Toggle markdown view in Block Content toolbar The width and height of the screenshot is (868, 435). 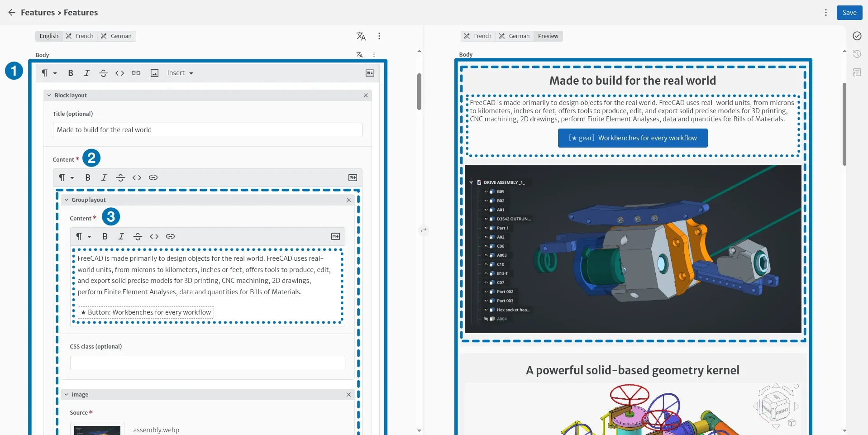pyautogui.click(x=353, y=177)
